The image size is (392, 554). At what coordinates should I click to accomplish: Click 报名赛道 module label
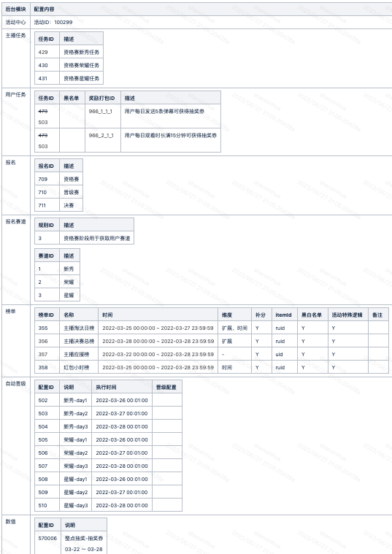pos(15,222)
